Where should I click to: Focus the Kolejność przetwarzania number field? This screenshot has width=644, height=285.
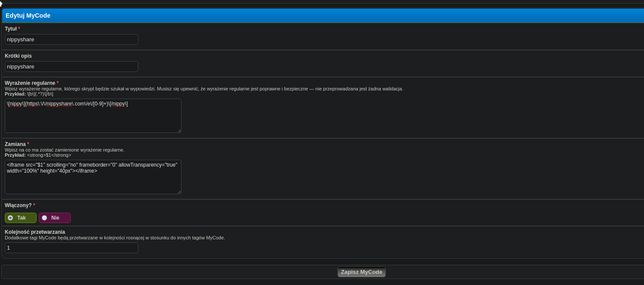(72, 248)
